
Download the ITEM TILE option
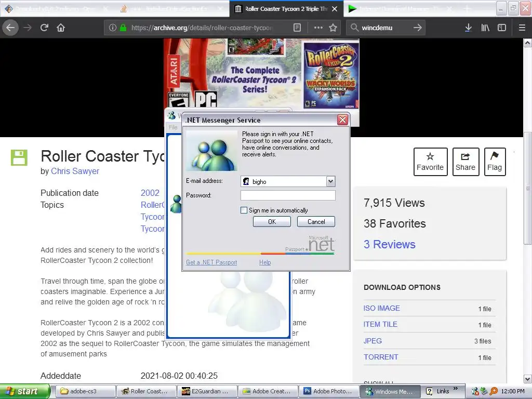(380, 324)
